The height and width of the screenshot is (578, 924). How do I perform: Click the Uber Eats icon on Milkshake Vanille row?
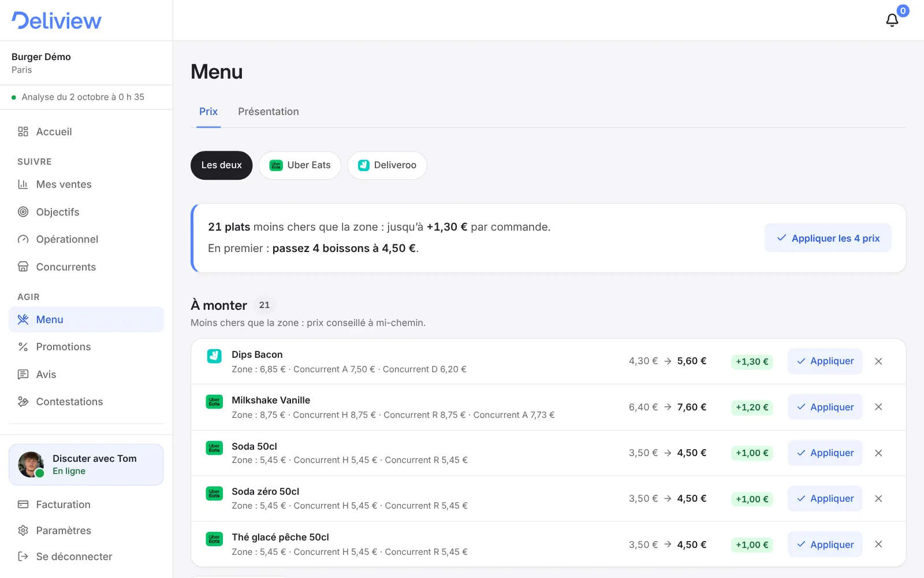[214, 402]
